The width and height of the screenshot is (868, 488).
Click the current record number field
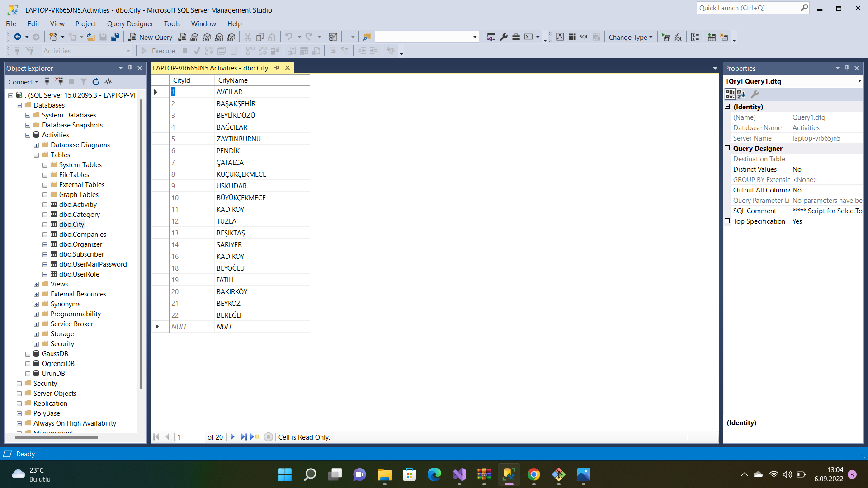(x=189, y=437)
